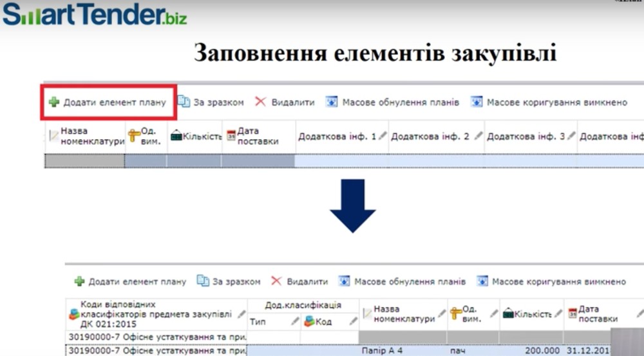This screenshot has width=644, height=356.
Task: Click 'За зразком' copy icon in lower toolbar
Action: coord(203,281)
